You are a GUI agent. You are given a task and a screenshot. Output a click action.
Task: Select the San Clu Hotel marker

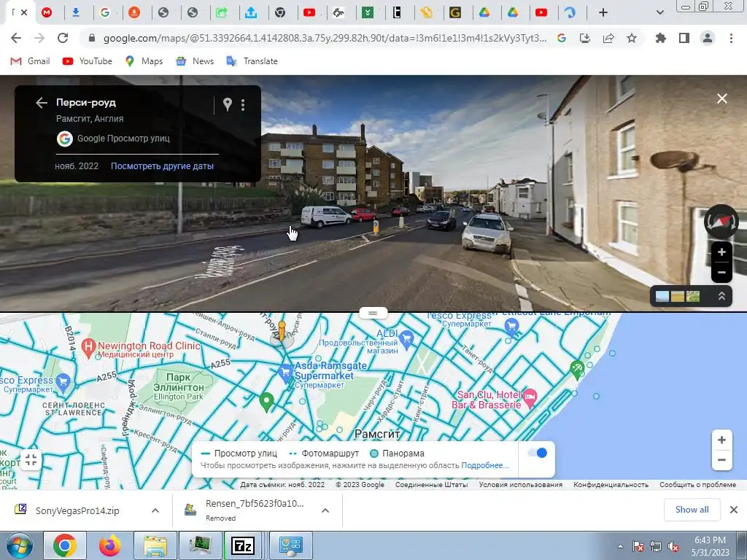(530, 397)
